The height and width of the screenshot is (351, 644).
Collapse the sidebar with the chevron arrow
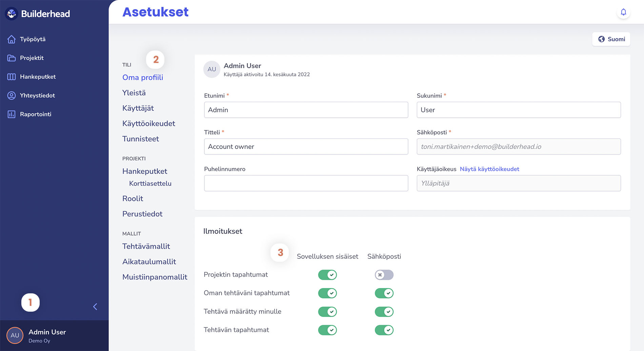[x=95, y=307]
